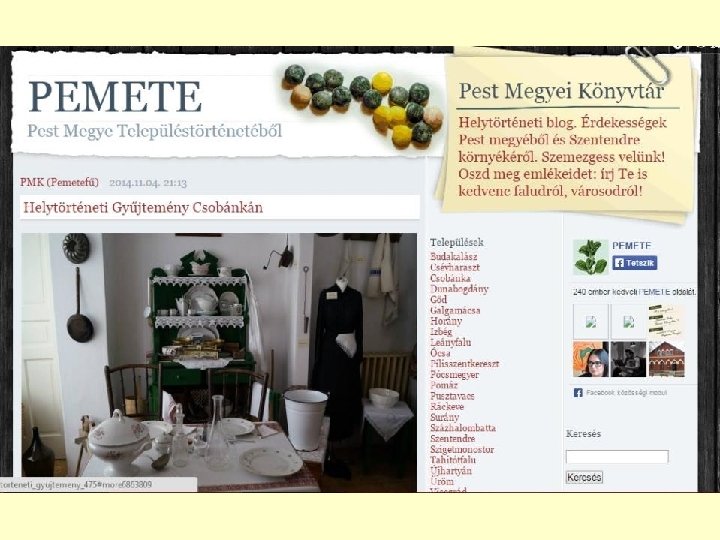Image resolution: width=720 pixels, height=540 pixels.
Task: Click the Facebook közösségi modul logo icon
Action: pos(578,393)
